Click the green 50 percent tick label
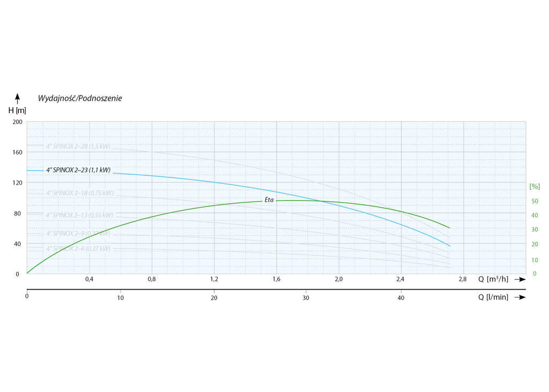549x392 pixels. click(x=534, y=201)
